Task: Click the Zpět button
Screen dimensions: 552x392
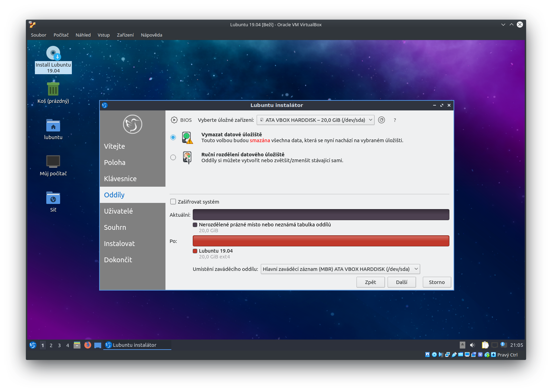Action: [371, 282]
